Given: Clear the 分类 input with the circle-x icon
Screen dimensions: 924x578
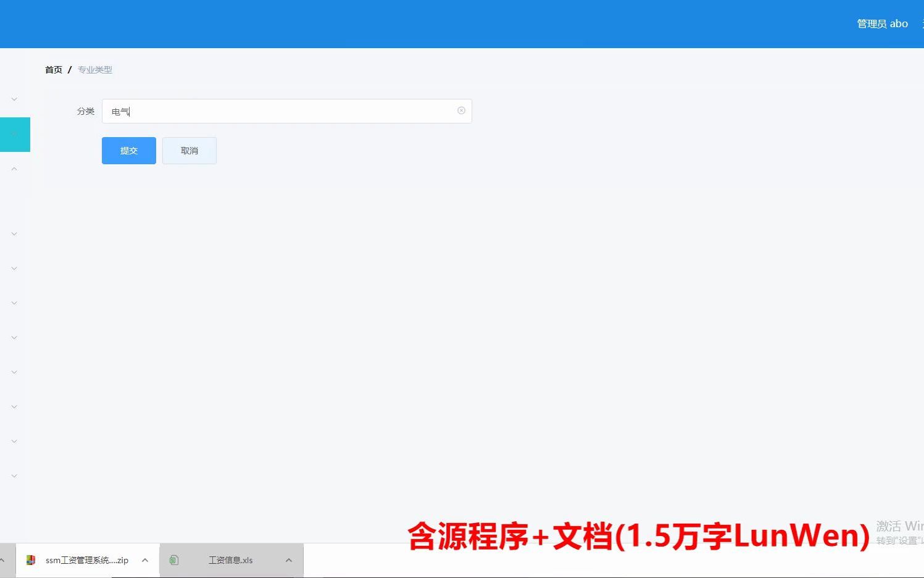Looking at the screenshot, I should [461, 111].
